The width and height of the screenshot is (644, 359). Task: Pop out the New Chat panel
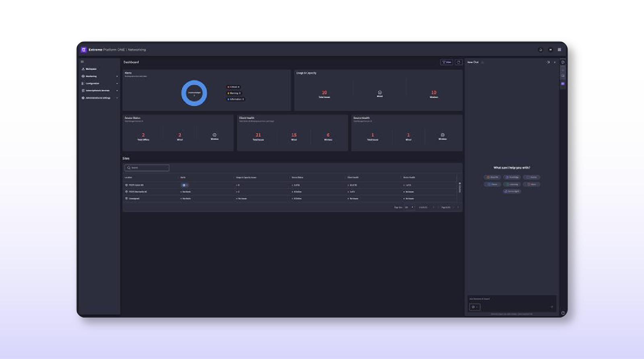548,62
